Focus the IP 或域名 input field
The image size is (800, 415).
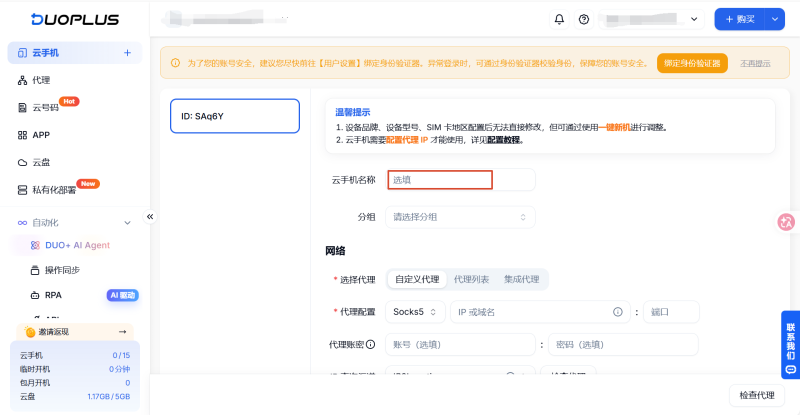pyautogui.click(x=540, y=312)
